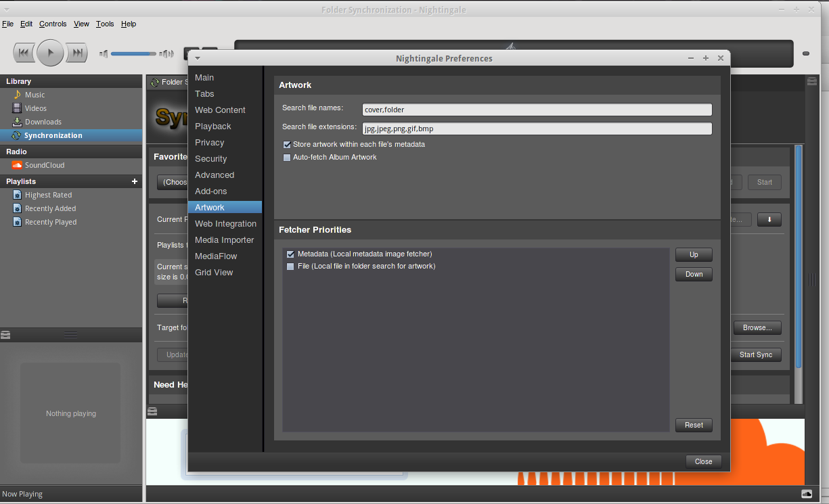Click the next track button
Screen dimensions: 829x504
77,53
